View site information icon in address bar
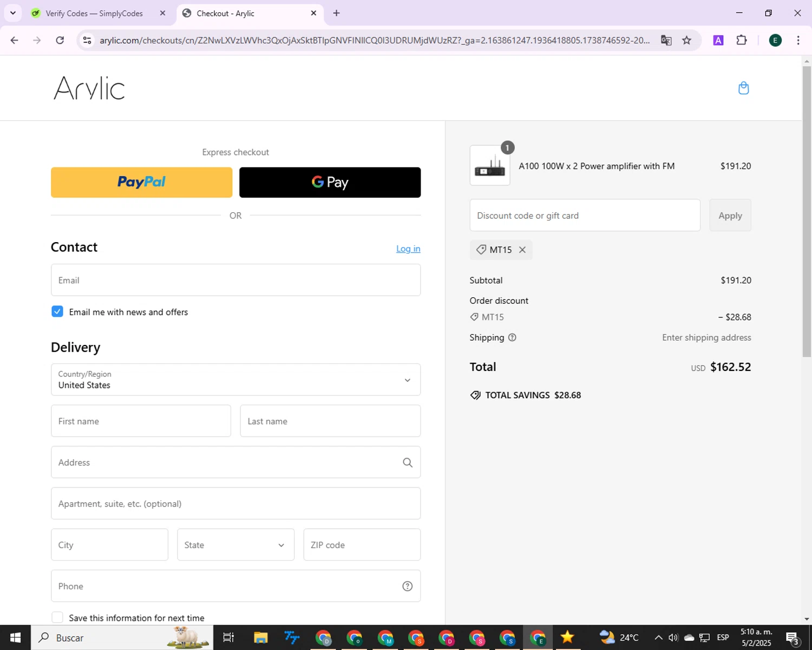Image resolution: width=812 pixels, height=650 pixels. click(x=87, y=40)
